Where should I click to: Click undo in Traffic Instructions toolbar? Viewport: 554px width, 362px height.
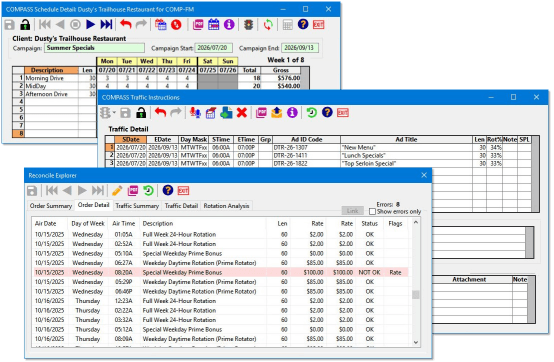160,112
